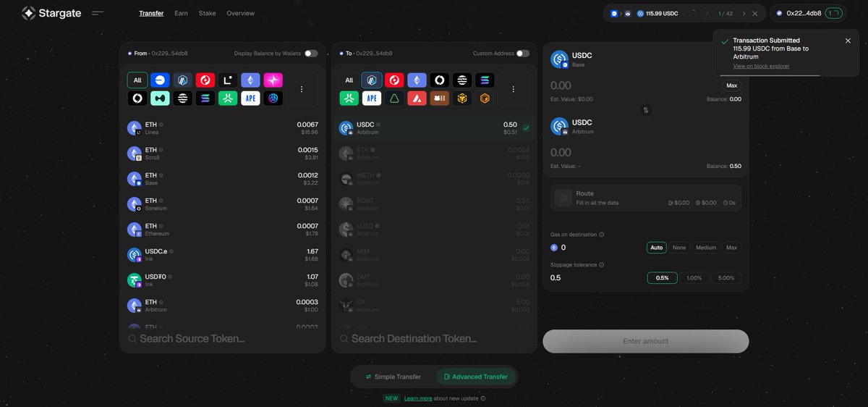The height and width of the screenshot is (407, 868).
Task: Click the Stargate logo
Action: [51, 13]
